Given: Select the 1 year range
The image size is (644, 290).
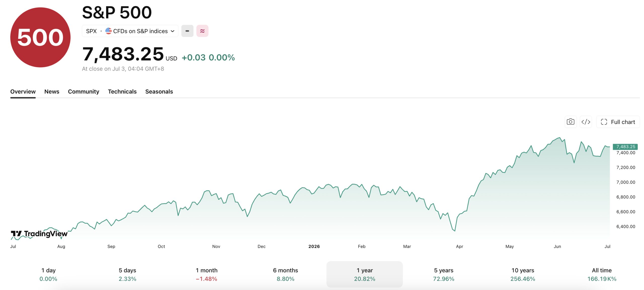Looking at the screenshot, I should (x=365, y=274).
